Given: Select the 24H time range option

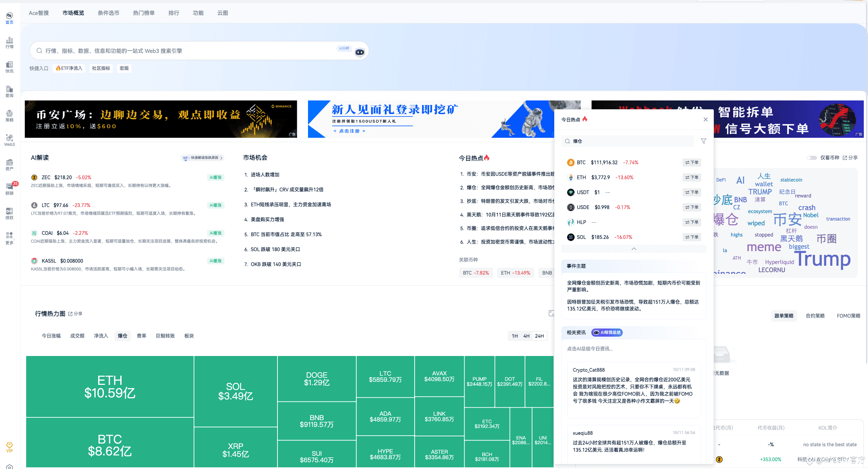Looking at the screenshot, I should tap(539, 336).
